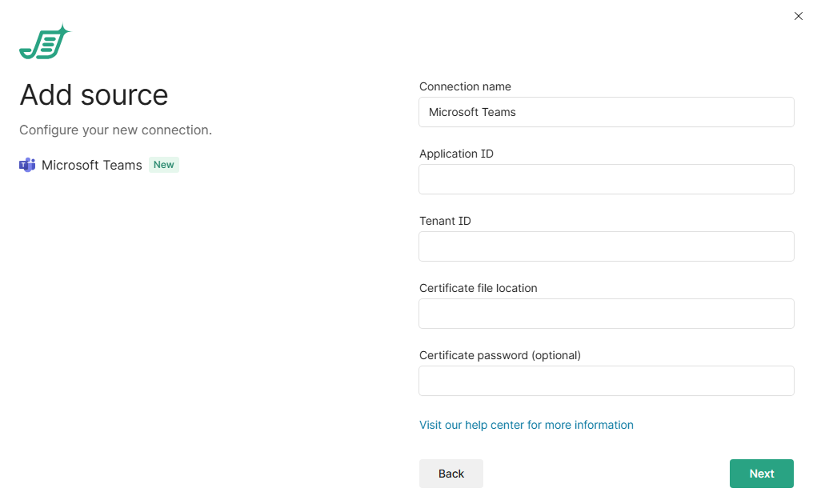Select the Tenant ID text box
Screen dimensions: 817x504
[x=606, y=246]
